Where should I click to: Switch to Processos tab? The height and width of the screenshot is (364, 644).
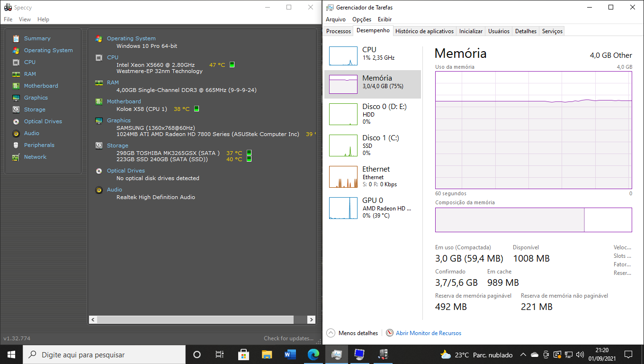click(x=339, y=31)
